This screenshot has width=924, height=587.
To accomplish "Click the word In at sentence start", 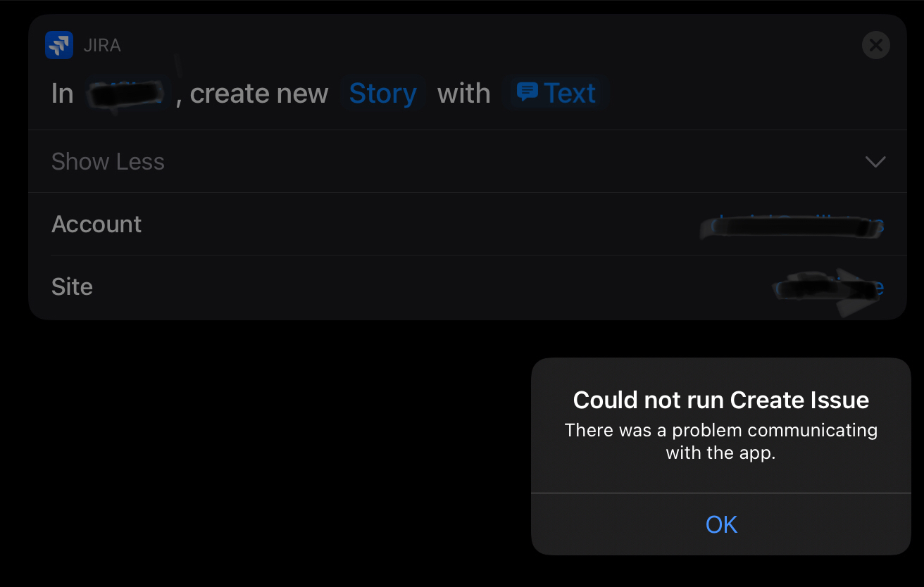I will (x=63, y=93).
